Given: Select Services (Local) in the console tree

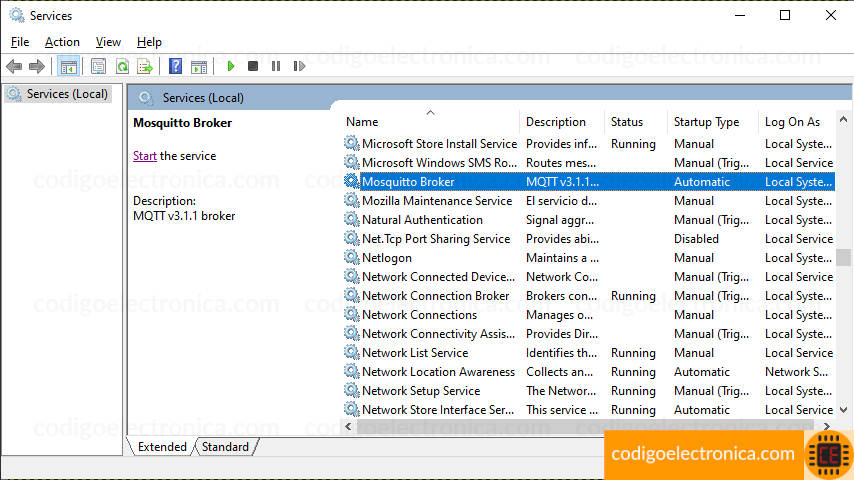Looking at the screenshot, I should click(x=59, y=94).
